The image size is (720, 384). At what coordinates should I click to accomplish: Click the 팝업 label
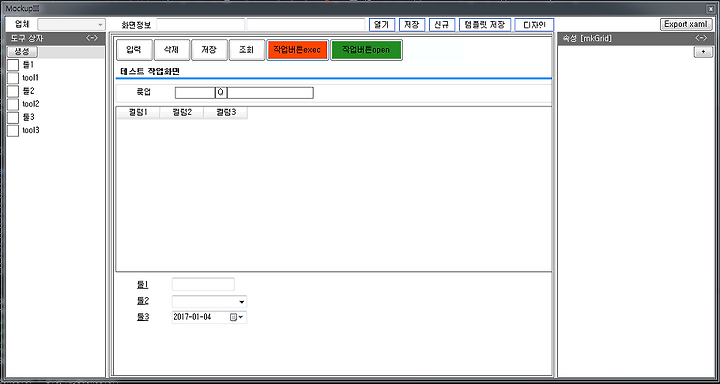click(x=144, y=92)
